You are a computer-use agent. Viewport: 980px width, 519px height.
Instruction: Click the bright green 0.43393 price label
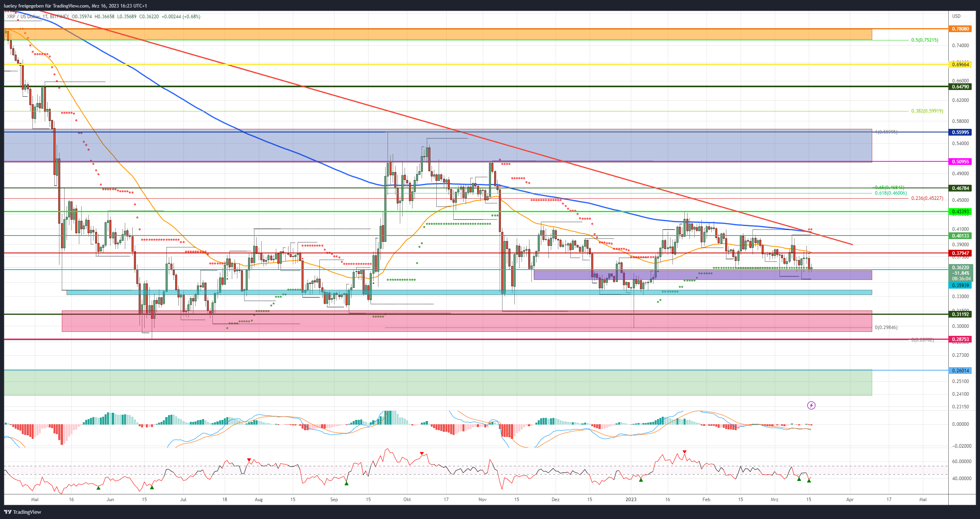(960, 212)
